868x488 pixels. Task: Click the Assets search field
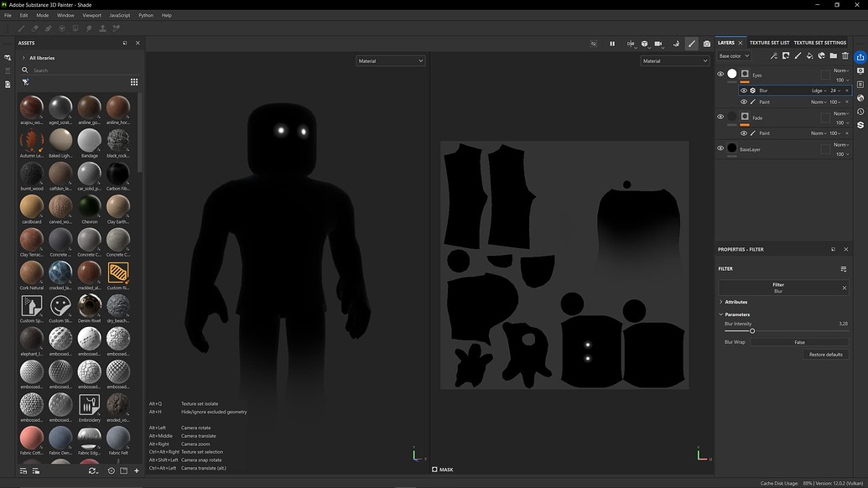tap(81, 70)
